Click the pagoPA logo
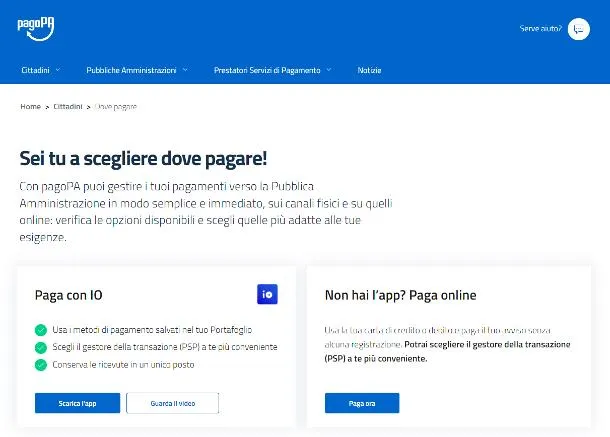This screenshot has width=610, height=437. (x=36, y=29)
